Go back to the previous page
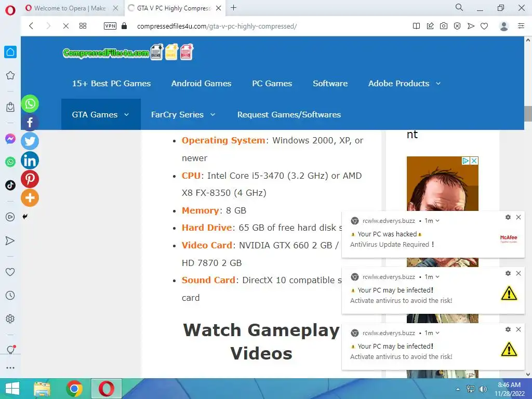The image size is (532, 399). coord(31,26)
